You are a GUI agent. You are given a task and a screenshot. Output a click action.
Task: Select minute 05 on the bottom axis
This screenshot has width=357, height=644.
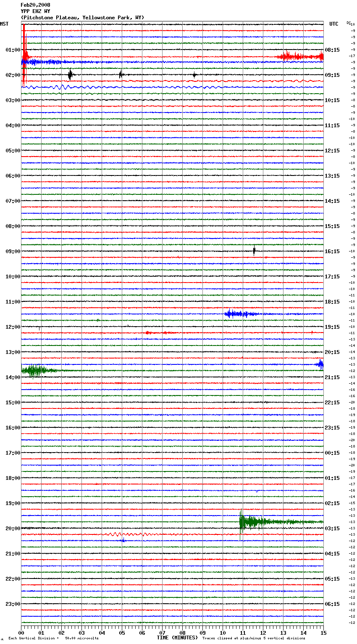[122, 633]
